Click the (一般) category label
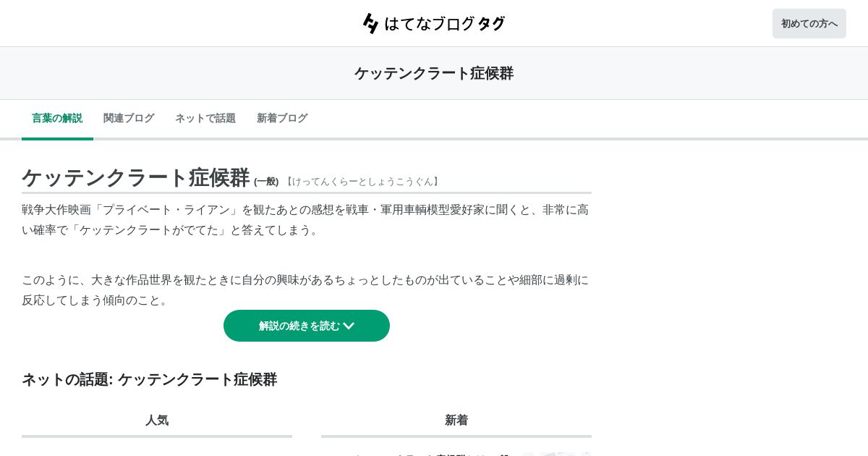Image resolution: width=868 pixels, height=456 pixels. (266, 182)
